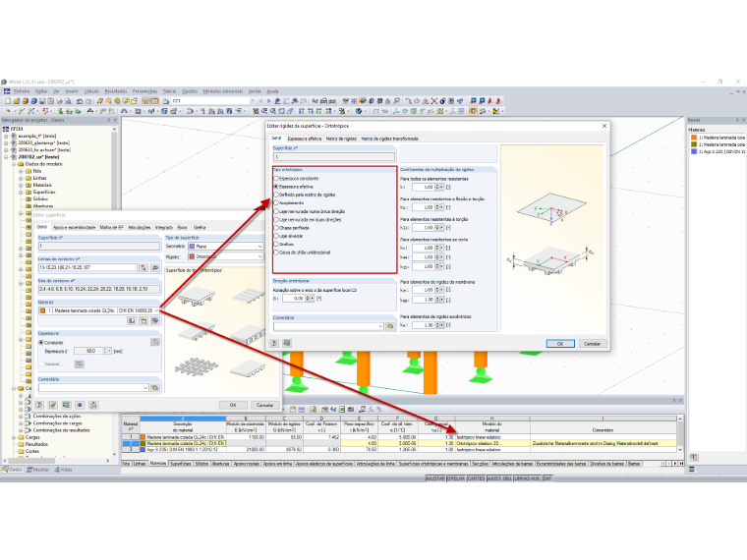Click the comment library icon in Editar superfície dialog
This screenshot has width=747, height=560.
[155, 388]
